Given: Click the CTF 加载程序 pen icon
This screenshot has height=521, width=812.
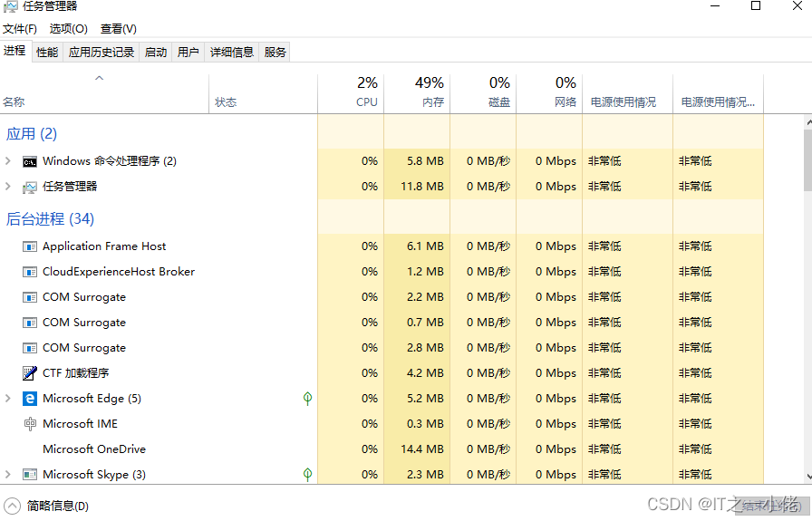Looking at the screenshot, I should point(30,373).
